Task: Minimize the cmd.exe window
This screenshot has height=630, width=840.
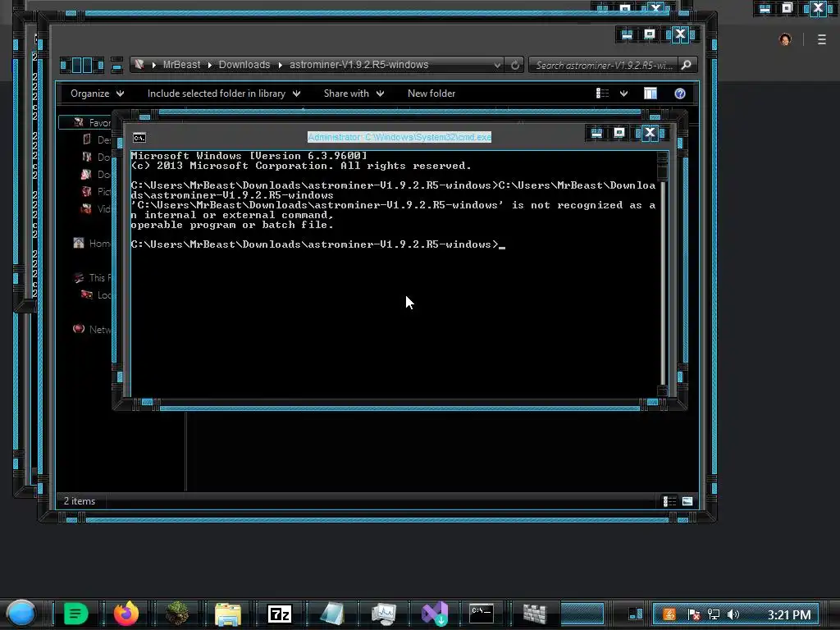Action: coord(596,132)
